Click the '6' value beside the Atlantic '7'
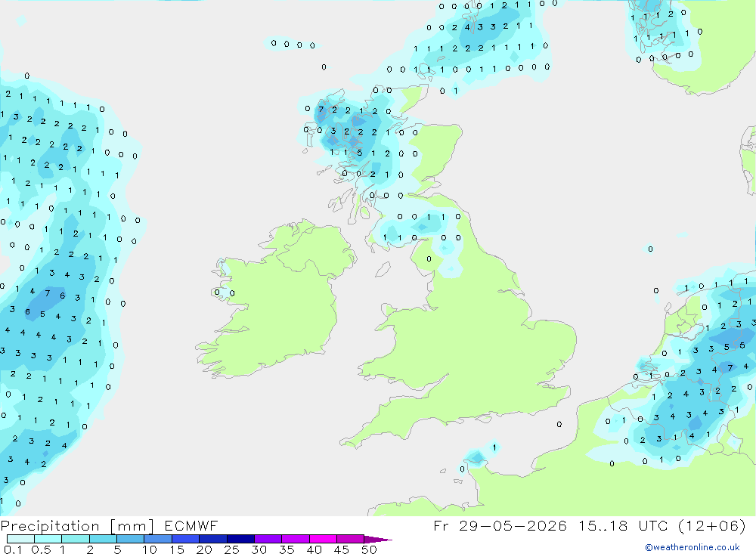 pyautogui.click(x=62, y=296)
